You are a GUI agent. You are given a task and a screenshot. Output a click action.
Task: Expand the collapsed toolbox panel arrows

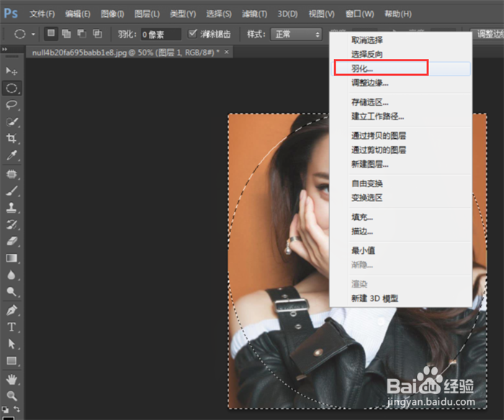(x=4, y=49)
